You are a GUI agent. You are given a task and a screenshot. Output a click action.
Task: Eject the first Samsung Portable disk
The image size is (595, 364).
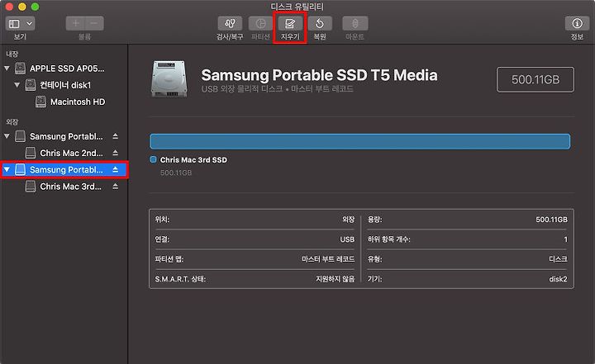[x=116, y=136]
